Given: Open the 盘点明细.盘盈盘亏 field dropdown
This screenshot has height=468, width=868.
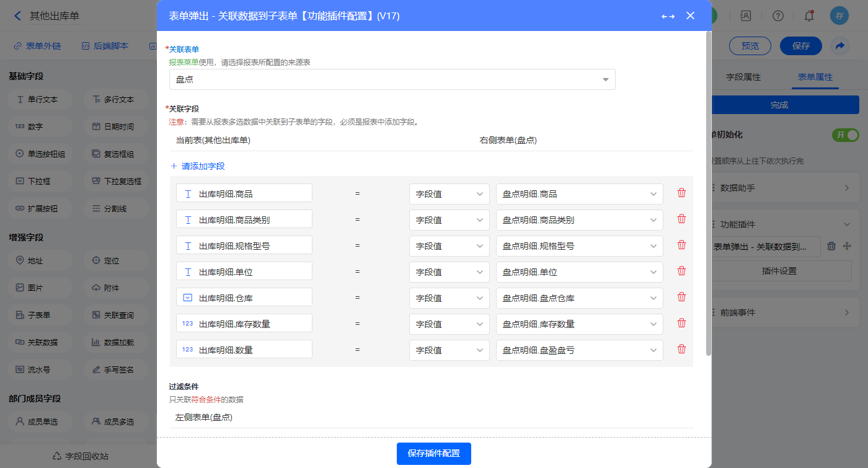Looking at the screenshot, I should point(579,350).
